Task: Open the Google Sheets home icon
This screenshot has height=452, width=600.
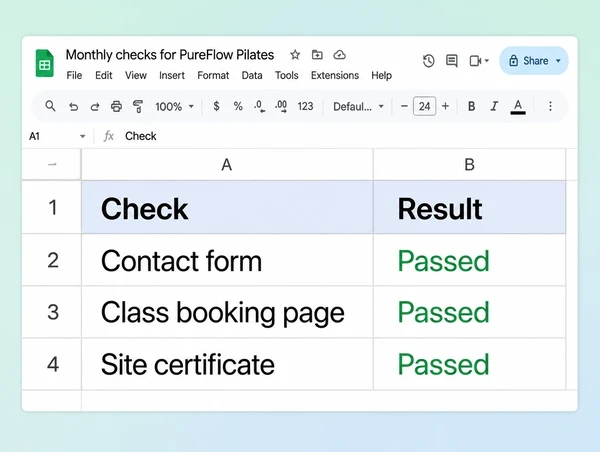Action: tap(45, 63)
